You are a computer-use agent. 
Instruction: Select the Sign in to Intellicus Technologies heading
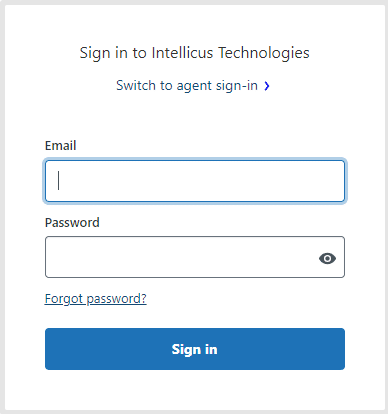click(194, 53)
